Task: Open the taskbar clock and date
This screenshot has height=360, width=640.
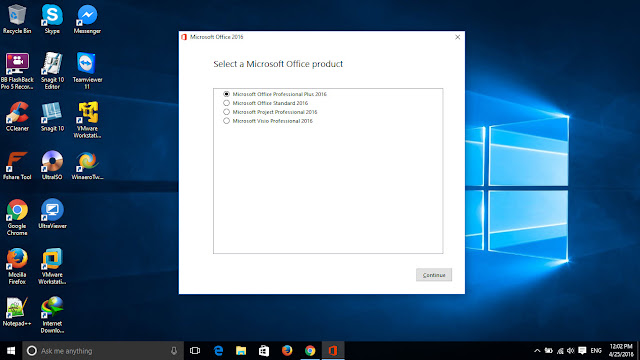Action: click(621, 351)
